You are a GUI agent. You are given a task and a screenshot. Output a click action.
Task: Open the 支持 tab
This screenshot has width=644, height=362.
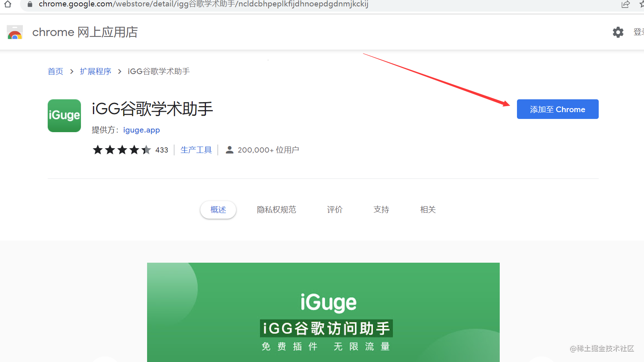381,209
